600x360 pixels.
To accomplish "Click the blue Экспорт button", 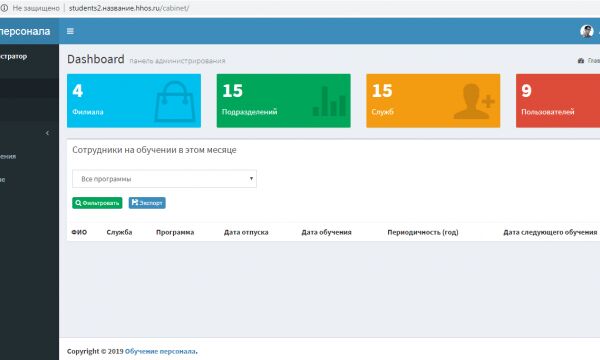I will [147, 203].
